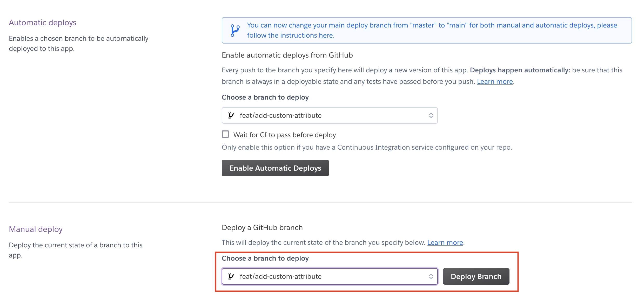Open Learn more link about automatic deploys
Viewport: 644px width, 300px height.
tap(495, 81)
